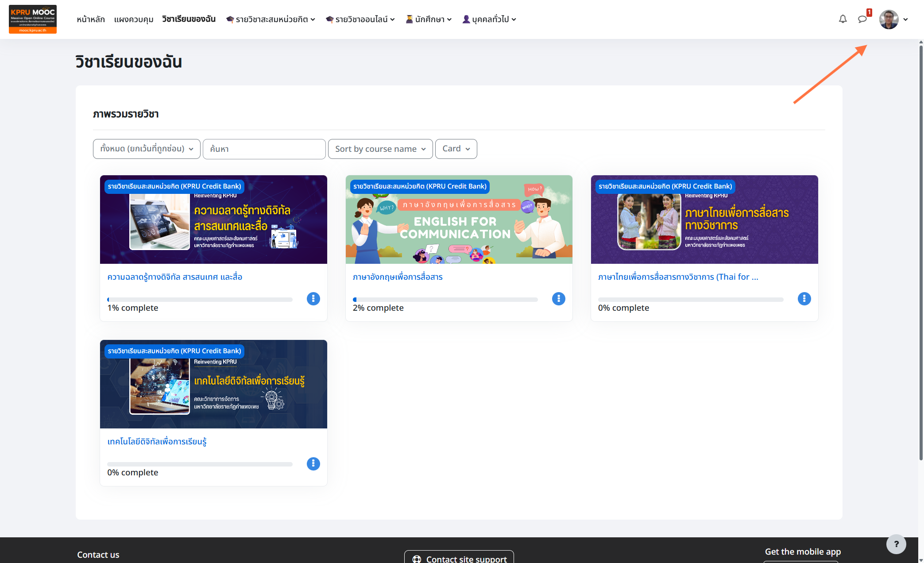Expand the บุคคลทั่วไป menu
924x563 pixels.
[x=489, y=19]
